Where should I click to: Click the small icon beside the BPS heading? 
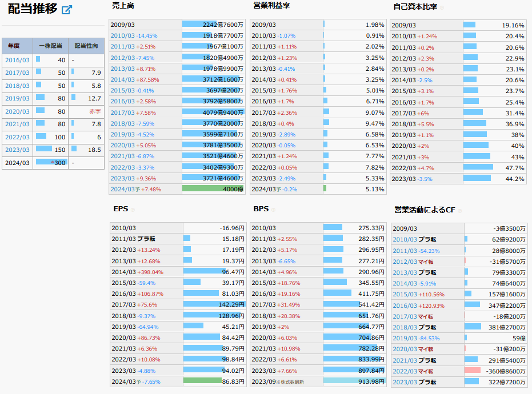coord(273,210)
